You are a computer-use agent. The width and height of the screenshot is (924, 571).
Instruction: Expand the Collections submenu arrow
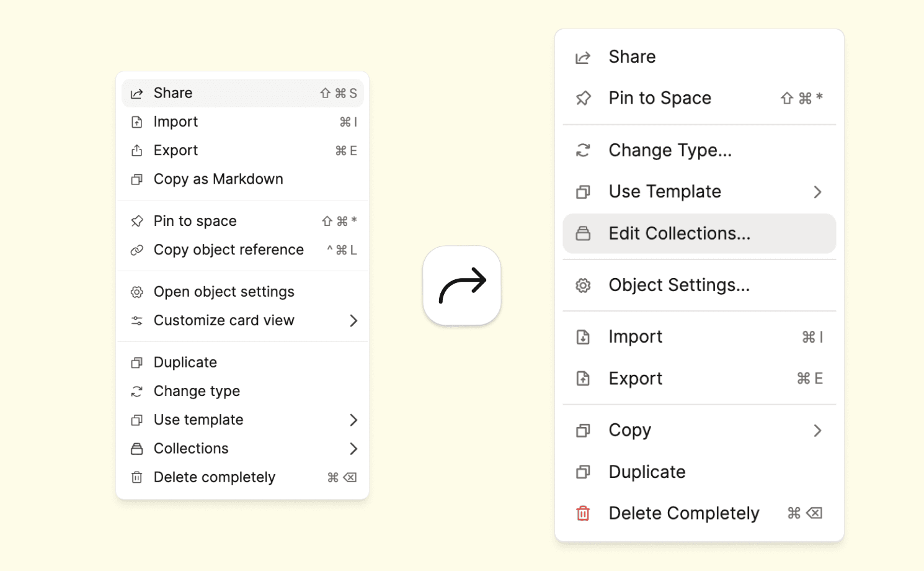tap(353, 449)
